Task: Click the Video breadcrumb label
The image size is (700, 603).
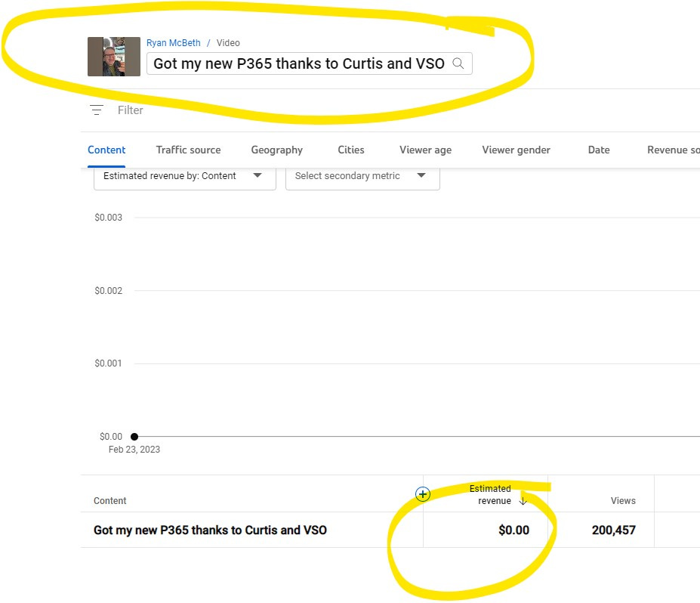Action: tap(228, 43)
